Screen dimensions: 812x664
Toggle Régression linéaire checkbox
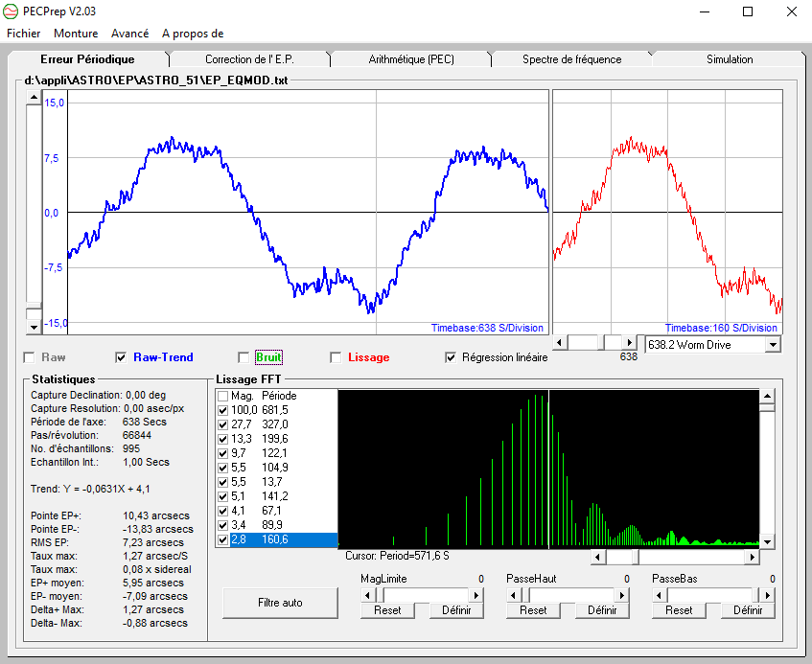click(451, 357)
